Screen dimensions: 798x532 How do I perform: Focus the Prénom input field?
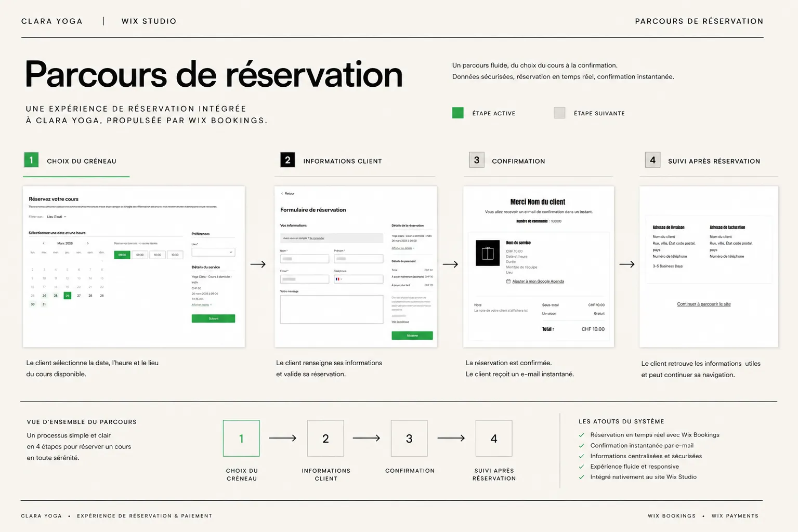click(359, 259)
